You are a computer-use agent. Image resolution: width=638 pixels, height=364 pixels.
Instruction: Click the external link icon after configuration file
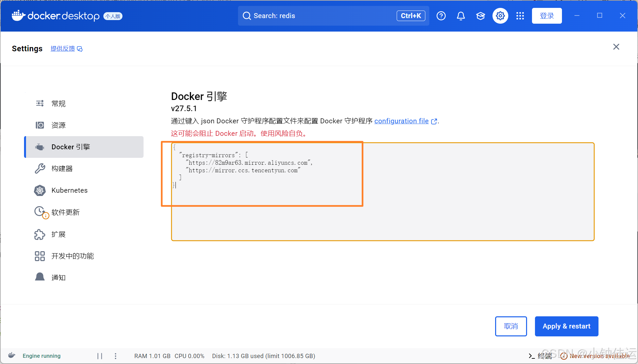[434, 121]
